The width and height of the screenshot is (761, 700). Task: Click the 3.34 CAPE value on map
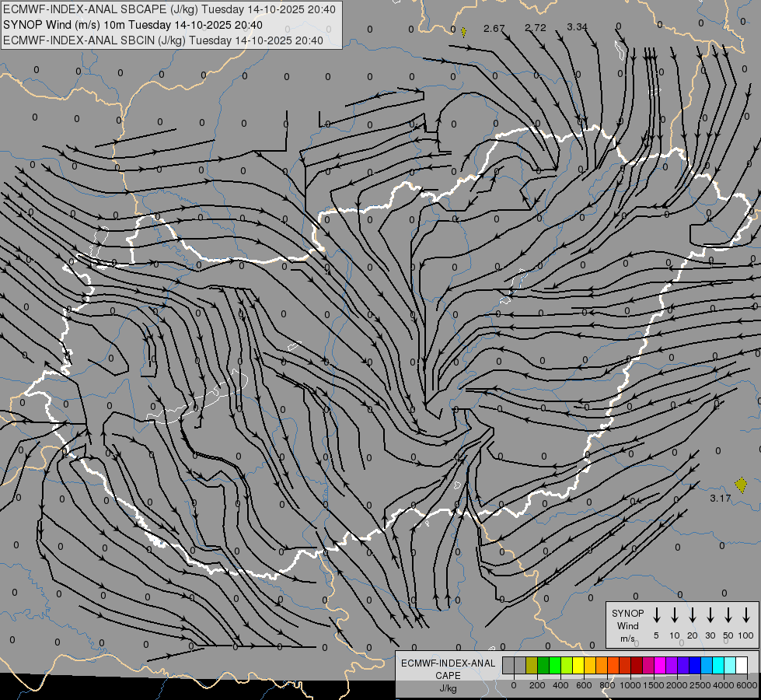pos(577,26)
